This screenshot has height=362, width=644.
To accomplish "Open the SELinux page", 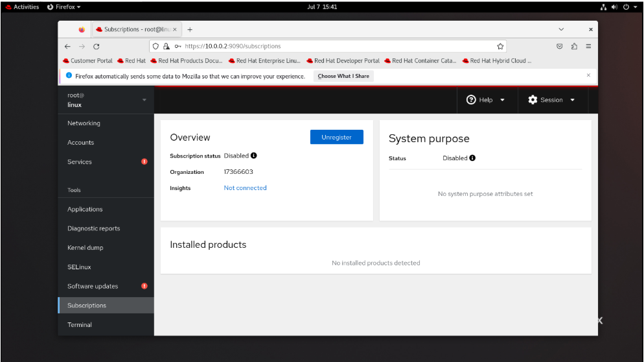I will point(79,267).
